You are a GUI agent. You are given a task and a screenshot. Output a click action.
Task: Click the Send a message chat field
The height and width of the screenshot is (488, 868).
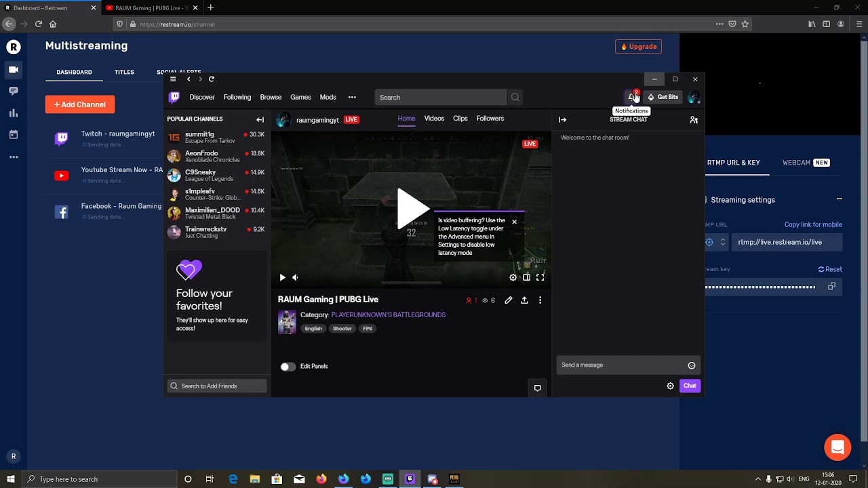622,365
